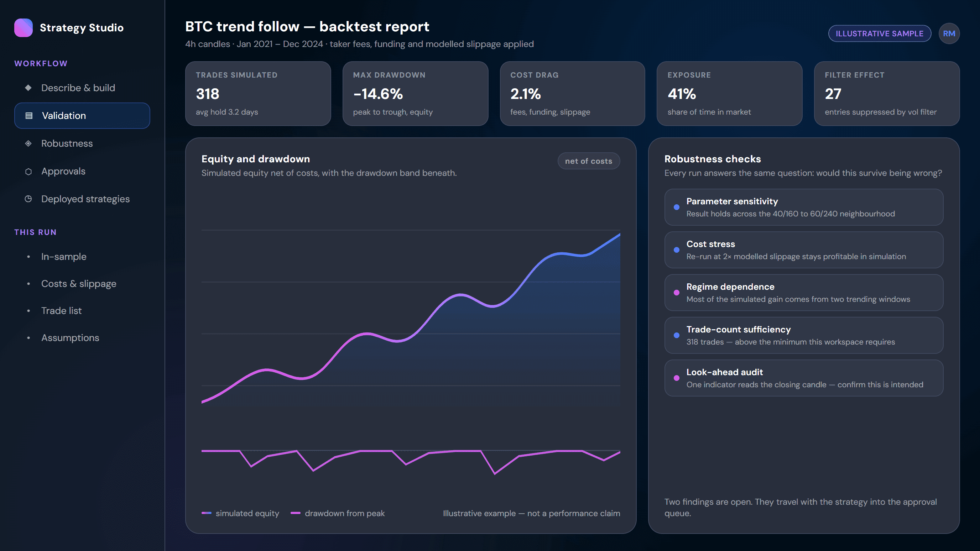
Task: Open the Trade list section
Action: point(82,311)
